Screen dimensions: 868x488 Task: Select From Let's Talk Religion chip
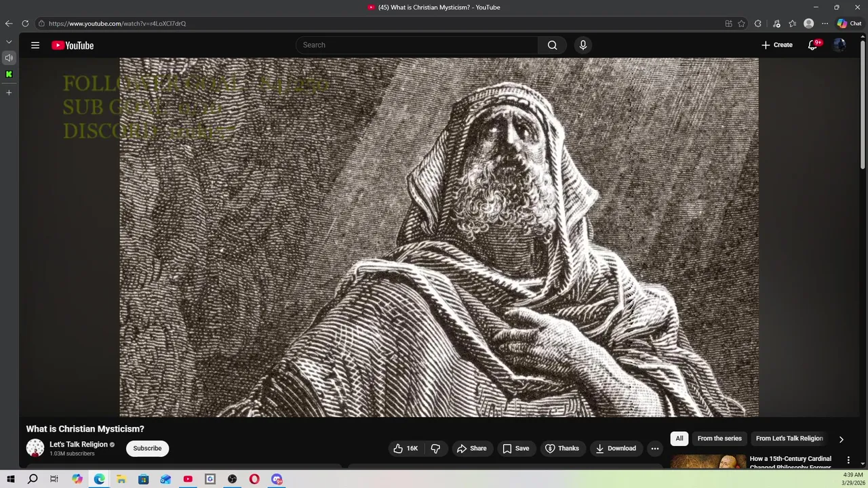[x=789, y=439]
